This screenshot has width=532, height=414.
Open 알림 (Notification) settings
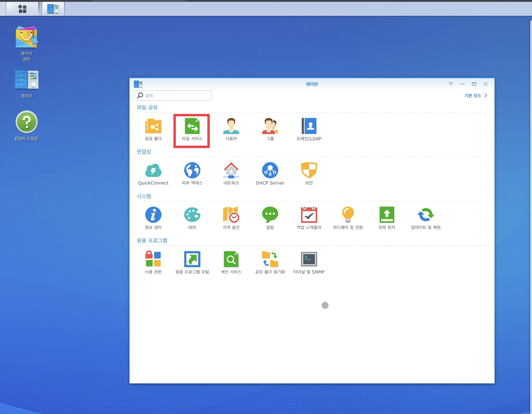coord(270,218)
